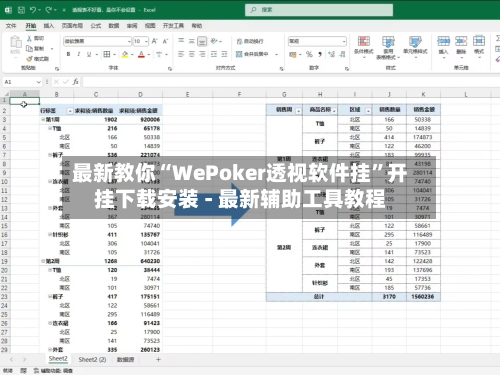This screenshot has height=375, width=500.
Task: Apply Percent Style with the % icon
Action: 309,54
